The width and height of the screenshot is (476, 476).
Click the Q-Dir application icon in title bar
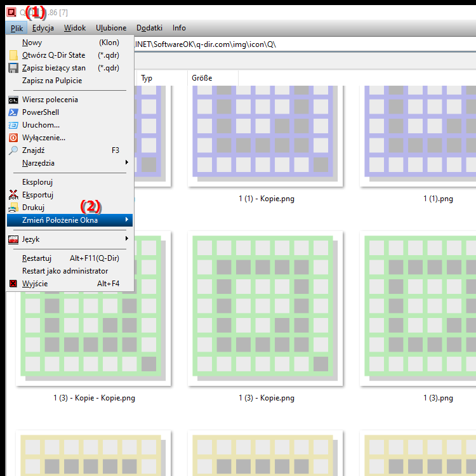(x=11, y=12)
